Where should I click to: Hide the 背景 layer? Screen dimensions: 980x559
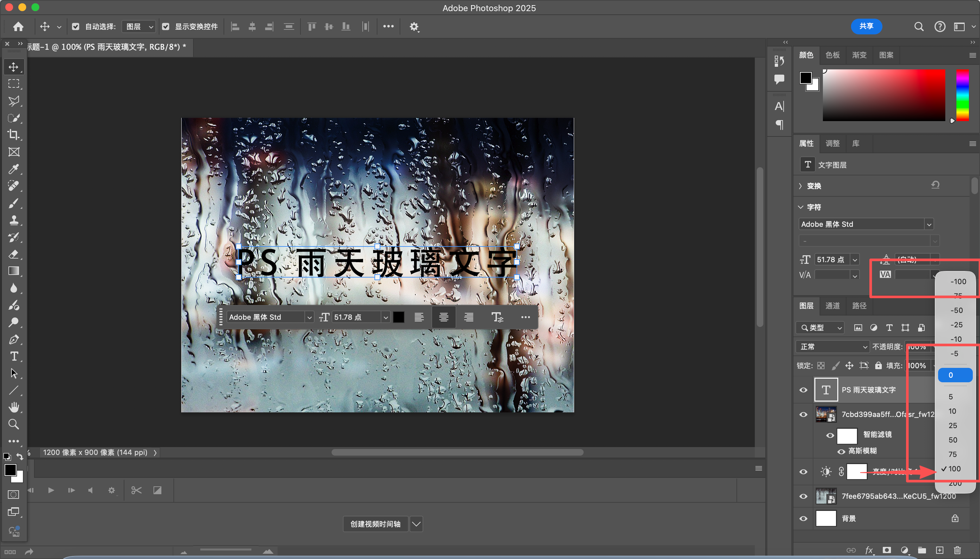[x=804, y=519]
